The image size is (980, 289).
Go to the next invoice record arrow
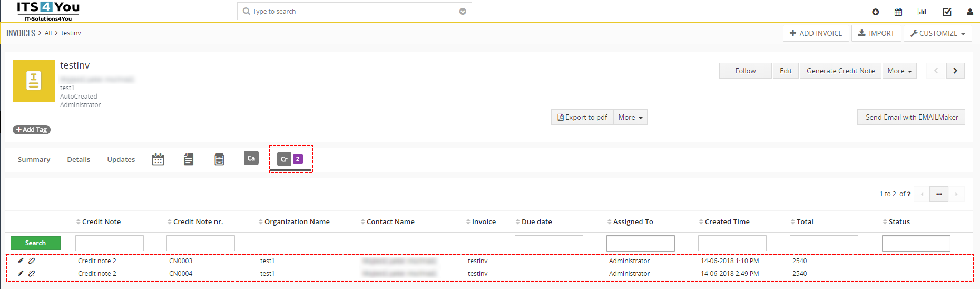click(x=955, y=71)
